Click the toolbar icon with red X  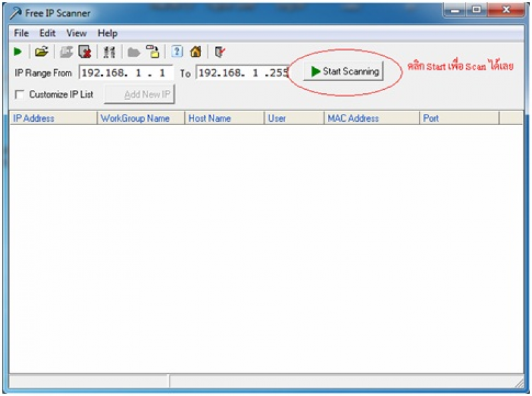[x=84, y=52]
